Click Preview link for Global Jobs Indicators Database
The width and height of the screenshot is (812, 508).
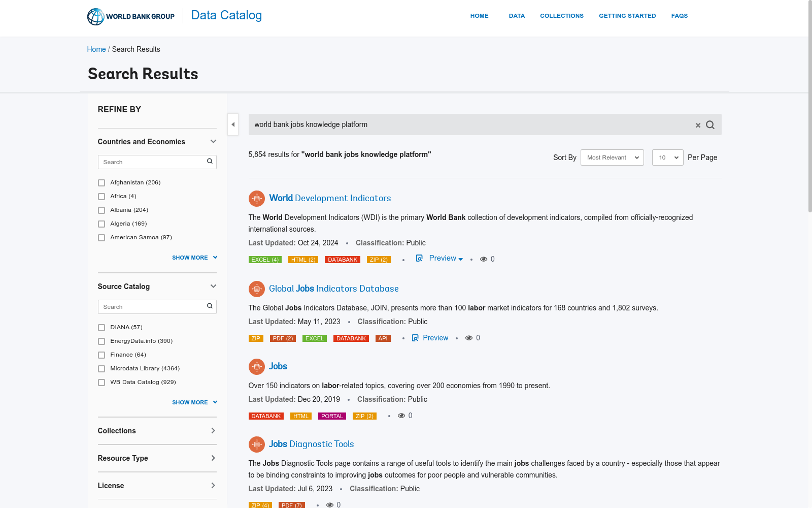[435, 338]
